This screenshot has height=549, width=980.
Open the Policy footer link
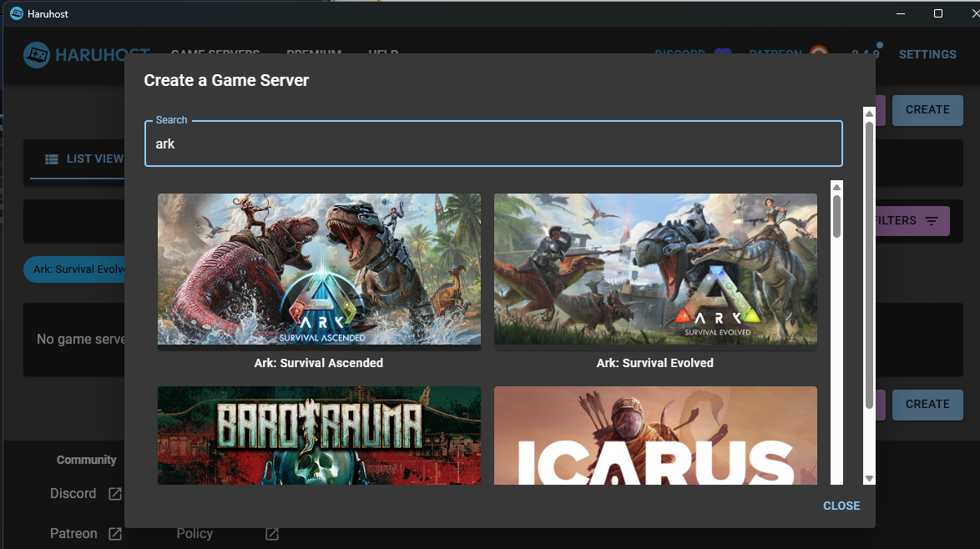[194, 533]
